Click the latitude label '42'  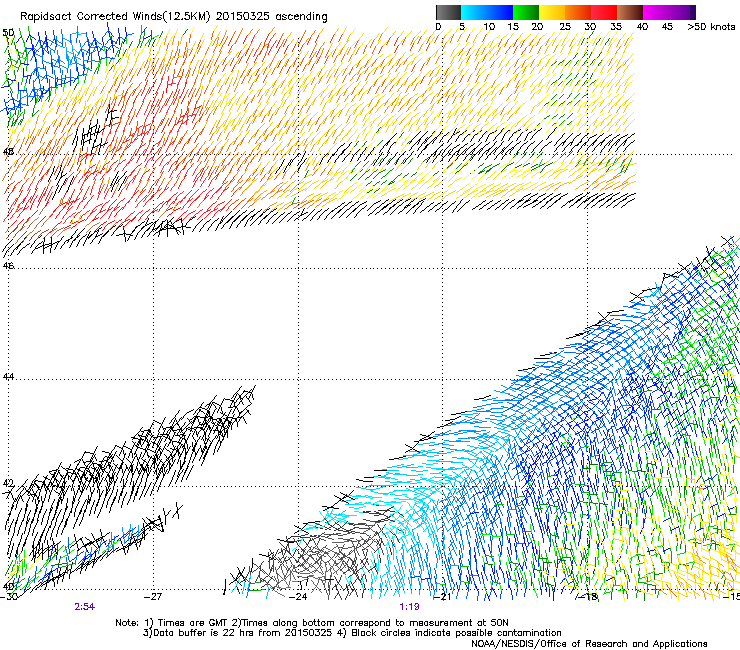[8, 483]
